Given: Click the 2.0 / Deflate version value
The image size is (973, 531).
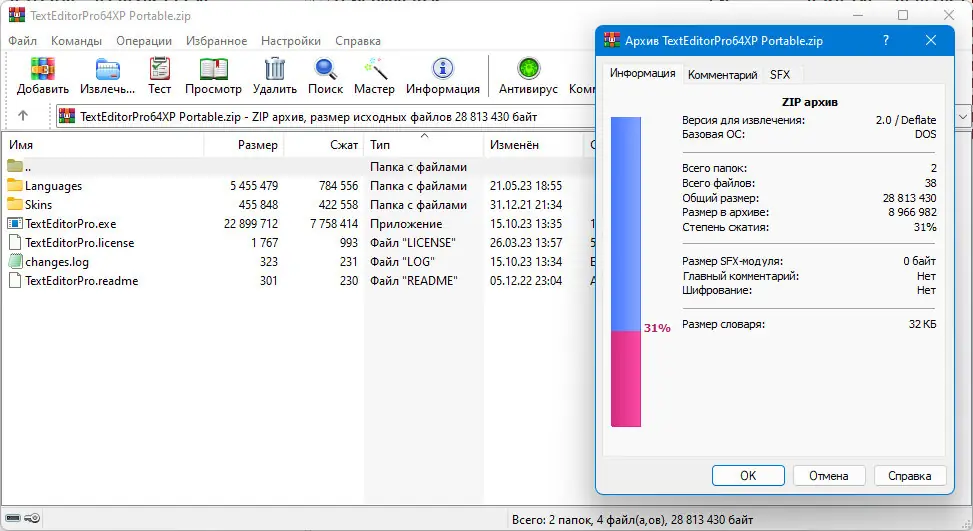Looking at the screenshot, I should tap(906, 120).
